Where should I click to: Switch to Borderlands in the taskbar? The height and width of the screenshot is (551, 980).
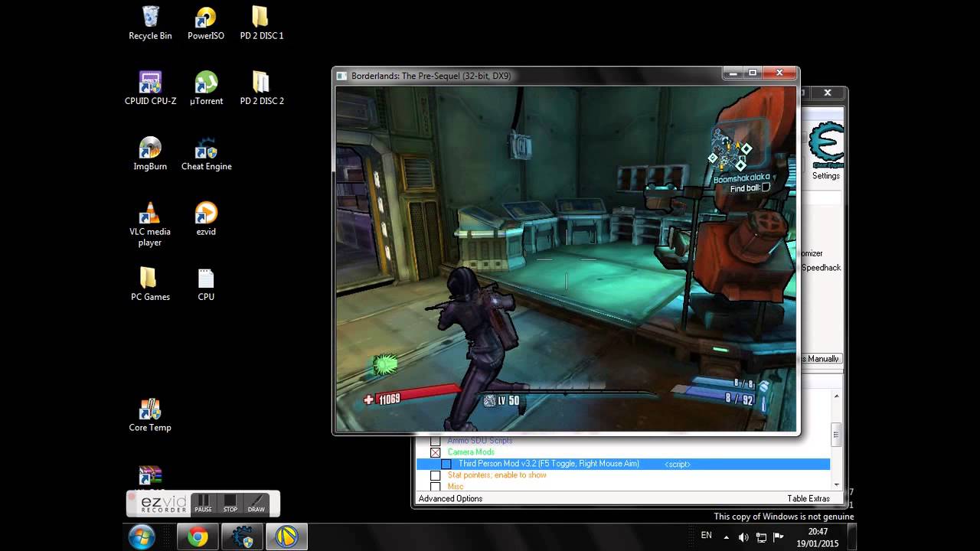pyautogui.click(x=287, y=537)
